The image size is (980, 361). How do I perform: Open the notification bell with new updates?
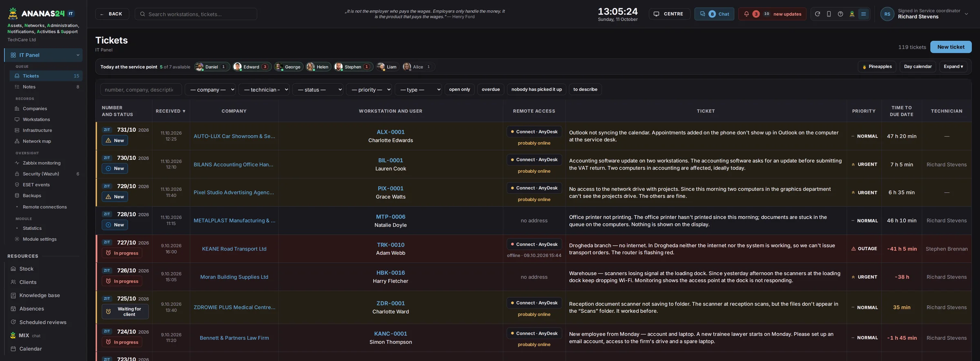[x=772, y=14]
